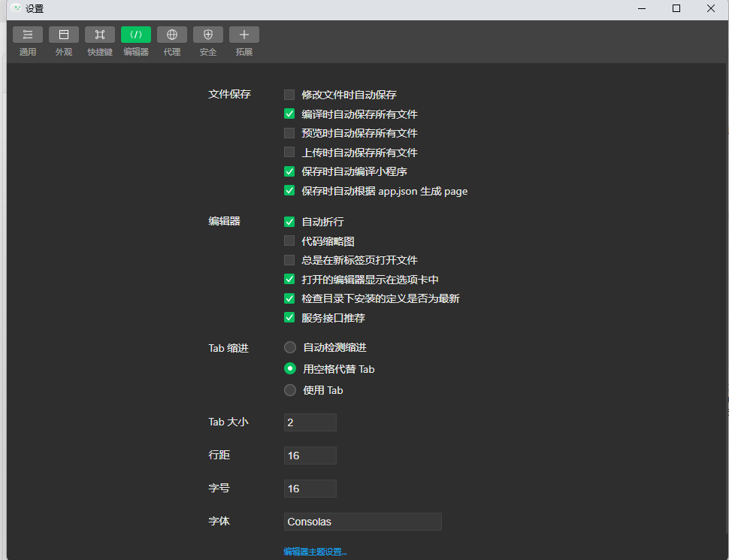Image resolution: width=729 pixels, height=560 pixels.
Task: Minimize the 设置 window
Action: tap(642, 8)
